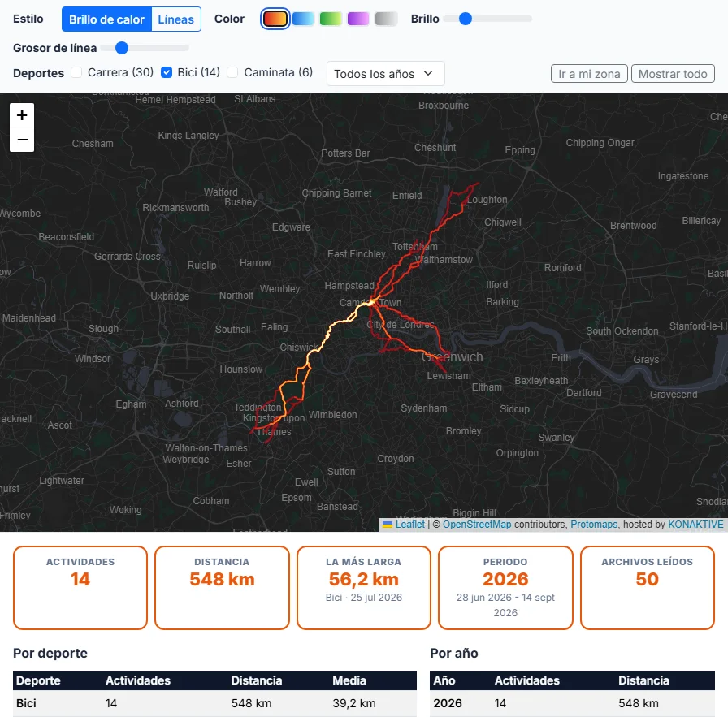This screenshot has height=717, width=728.
Task: Click the 'Por deporte' heading
Action: (50, 653)
